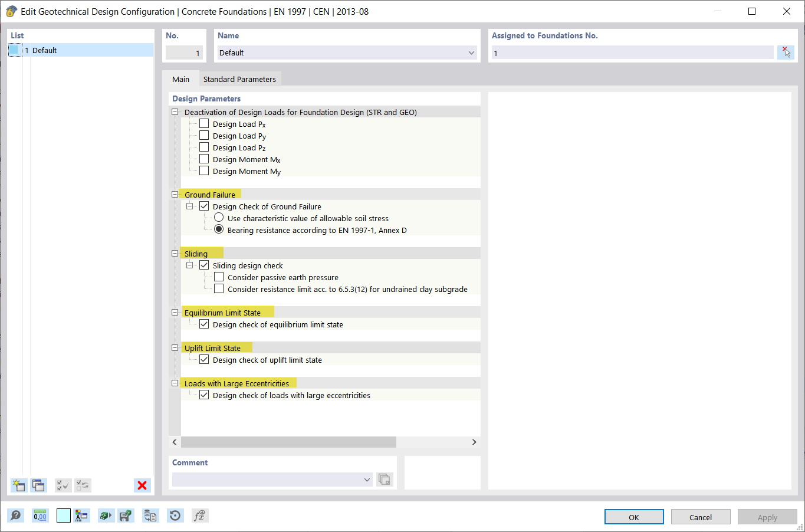Collapse Design Check of Ground Failure subtree
The height and width of the screenshot is (532, 805).
coord(189,206)
